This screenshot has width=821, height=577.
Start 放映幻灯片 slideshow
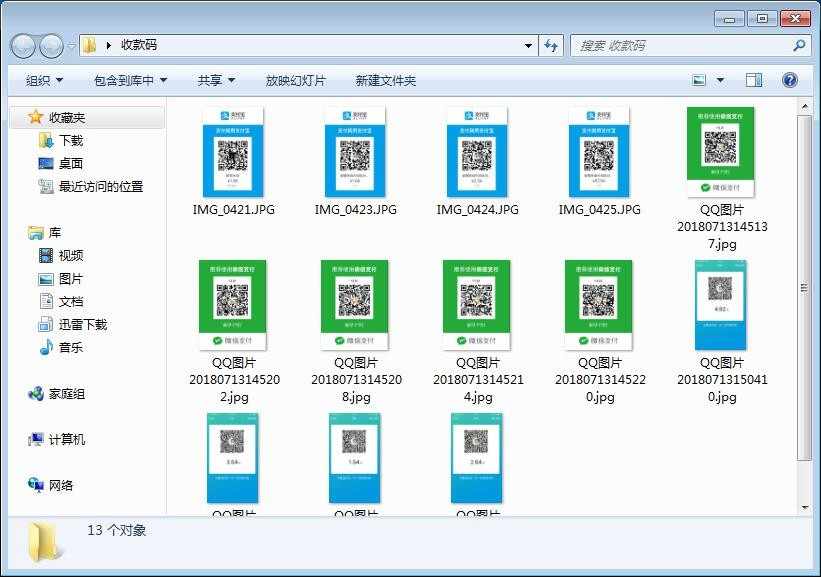(296, 81)
